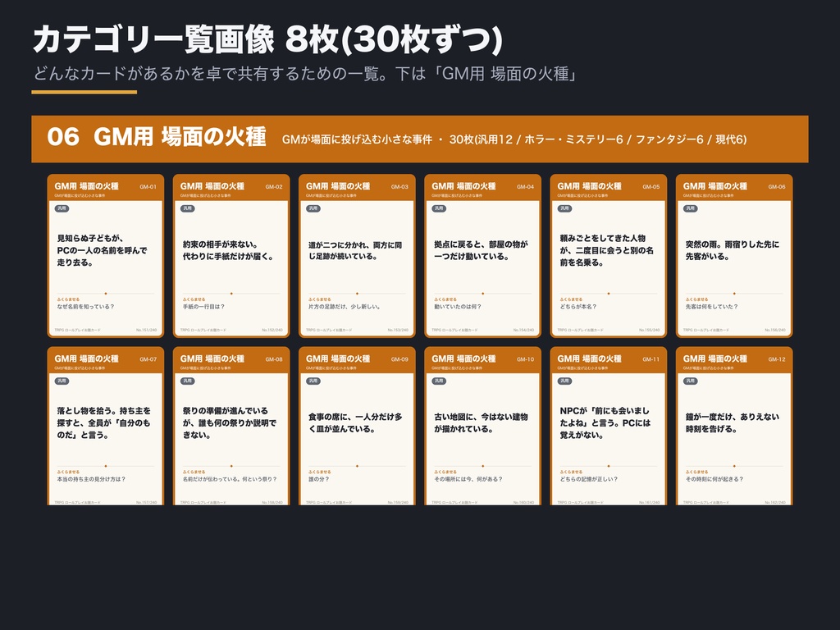Click text NPCが「前にも会いましたよね」と言う
This screenshot has width=840, height=630.
605,422
